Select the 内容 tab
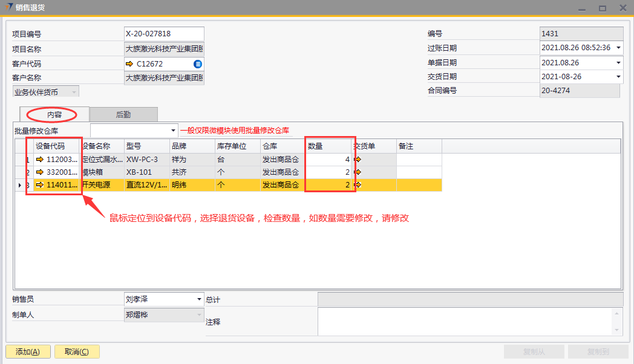The height and width of the screenshot is (364, 634). 54,114
